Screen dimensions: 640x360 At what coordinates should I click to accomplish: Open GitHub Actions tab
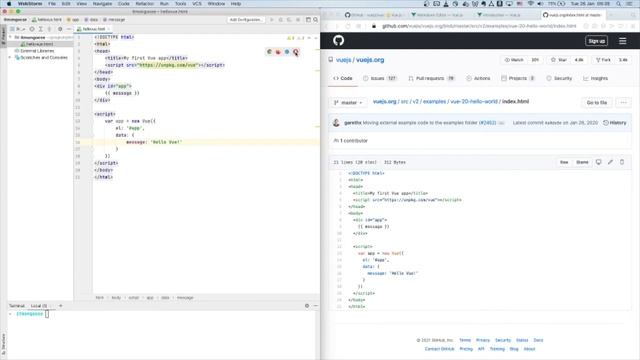coord(478,78)
